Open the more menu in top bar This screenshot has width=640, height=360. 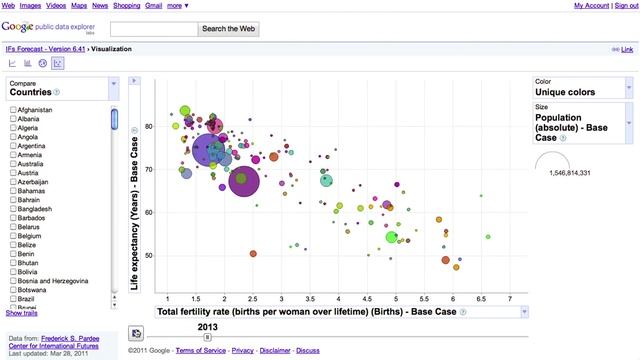click(x=177, y=6)
